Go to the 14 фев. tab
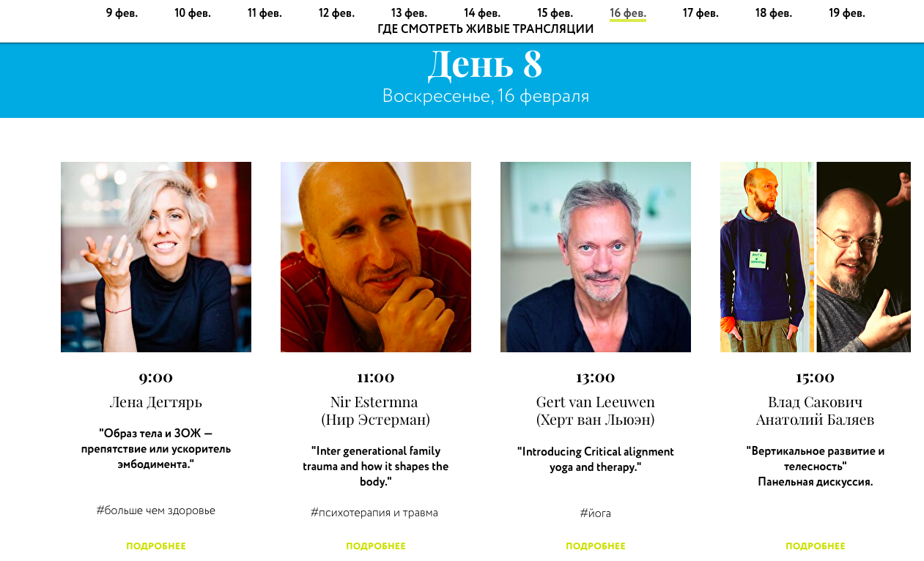 click(482, 13)
